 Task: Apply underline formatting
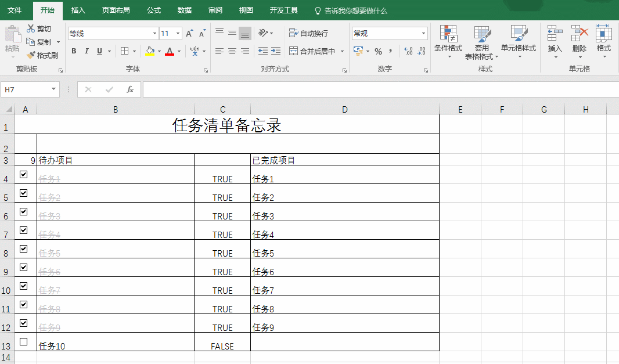pos(99,51)
